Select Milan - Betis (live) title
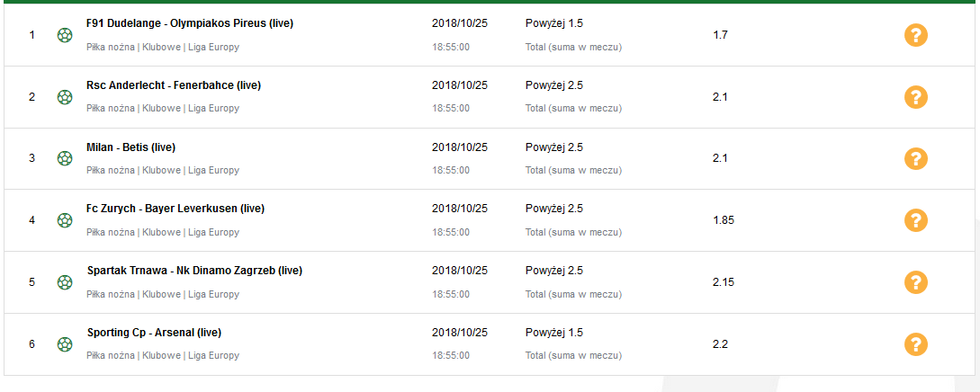 point(130,147)
